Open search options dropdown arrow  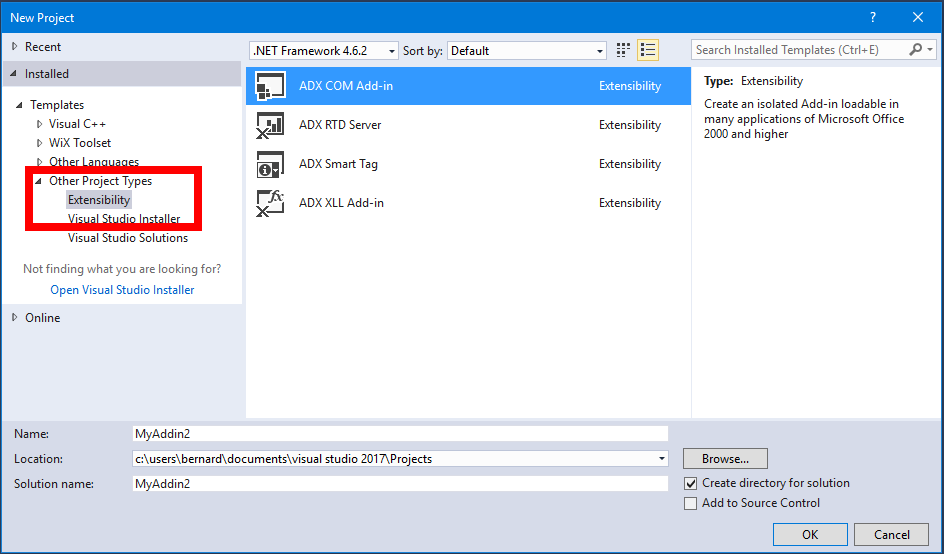(930, 50)
